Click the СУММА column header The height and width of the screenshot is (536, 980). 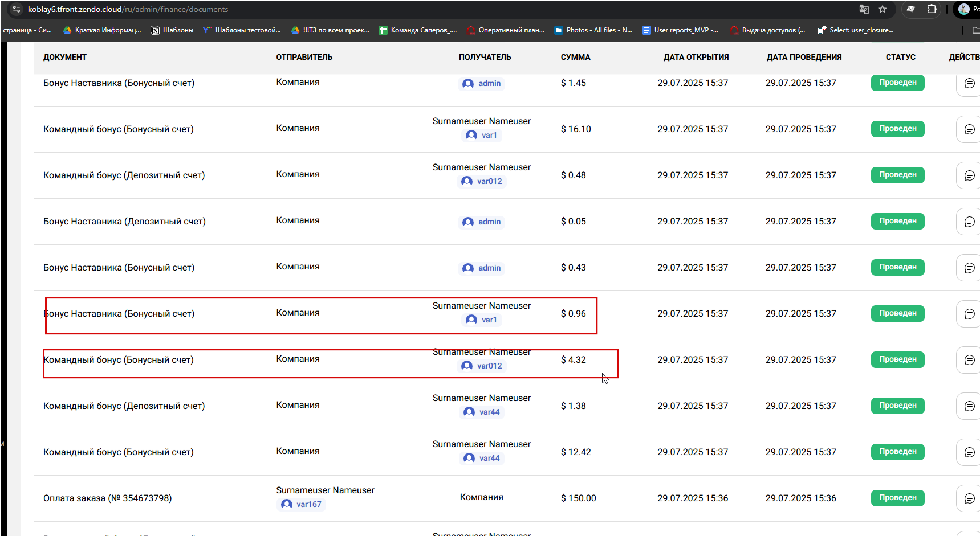pyautogui.click(x=576, y=57)
